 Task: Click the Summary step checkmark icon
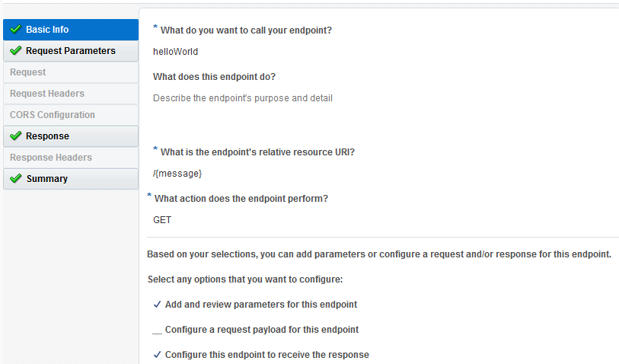tap(16, 179)
